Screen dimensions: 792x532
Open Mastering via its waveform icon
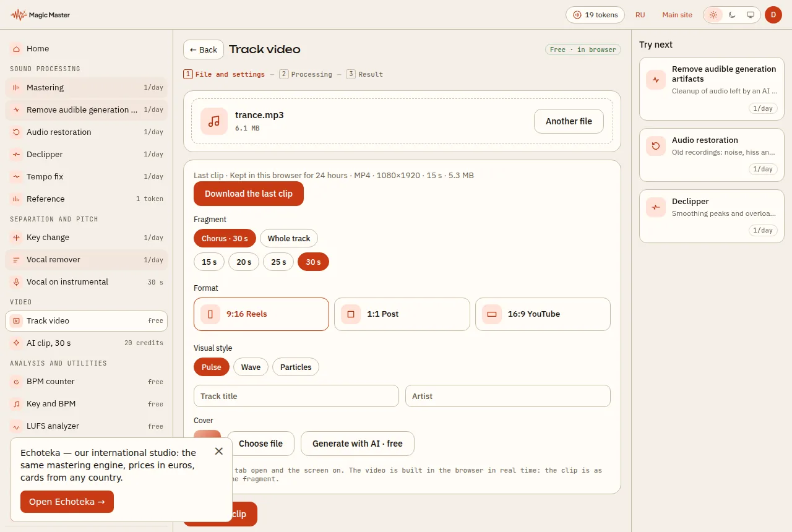16,88
